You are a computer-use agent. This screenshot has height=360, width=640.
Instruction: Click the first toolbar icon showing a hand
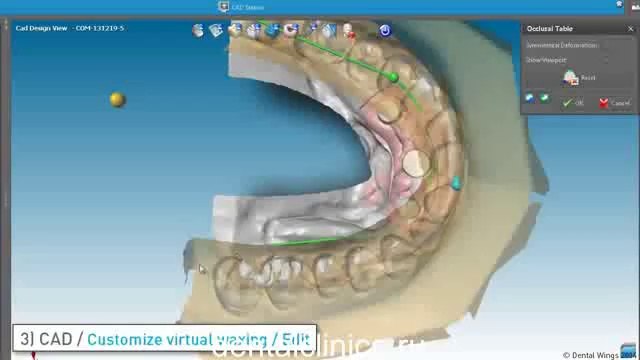pyautogui.click(x=198, y=30)
